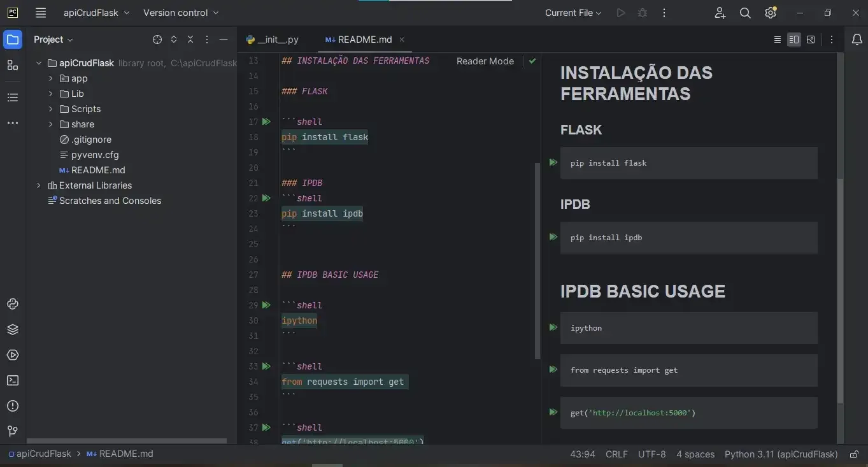The image size is (868, 467).
Task: Click Collapse All in Project panel
Action: tap(190, 40)
